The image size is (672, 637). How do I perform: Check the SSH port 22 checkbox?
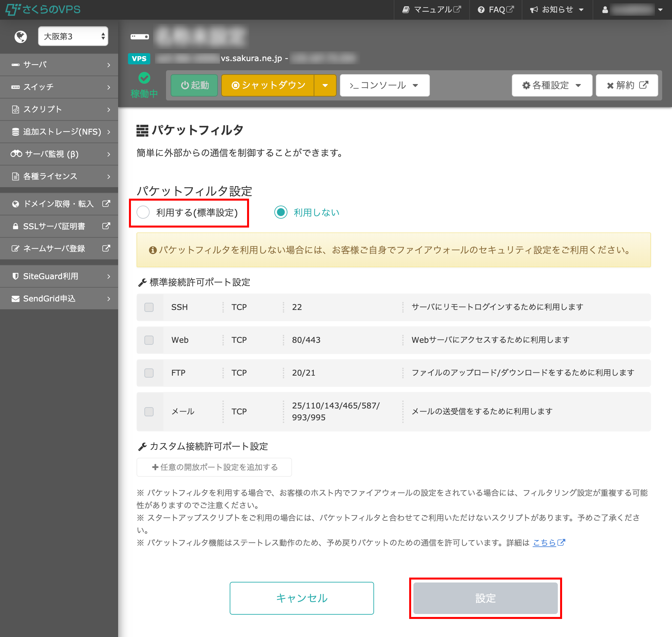pos(149,307)
